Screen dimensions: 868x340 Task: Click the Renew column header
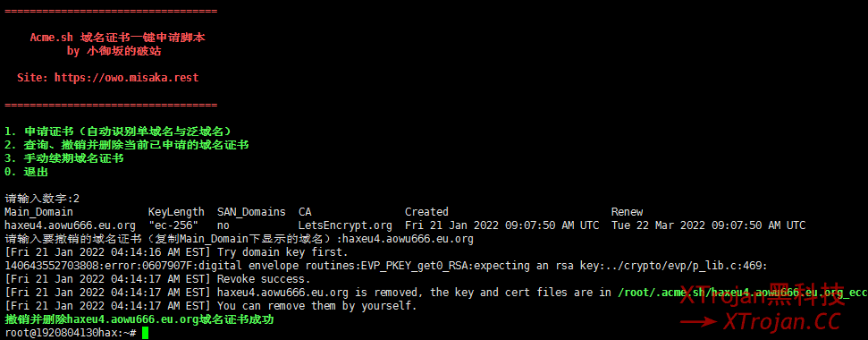(x=627, y=212)
